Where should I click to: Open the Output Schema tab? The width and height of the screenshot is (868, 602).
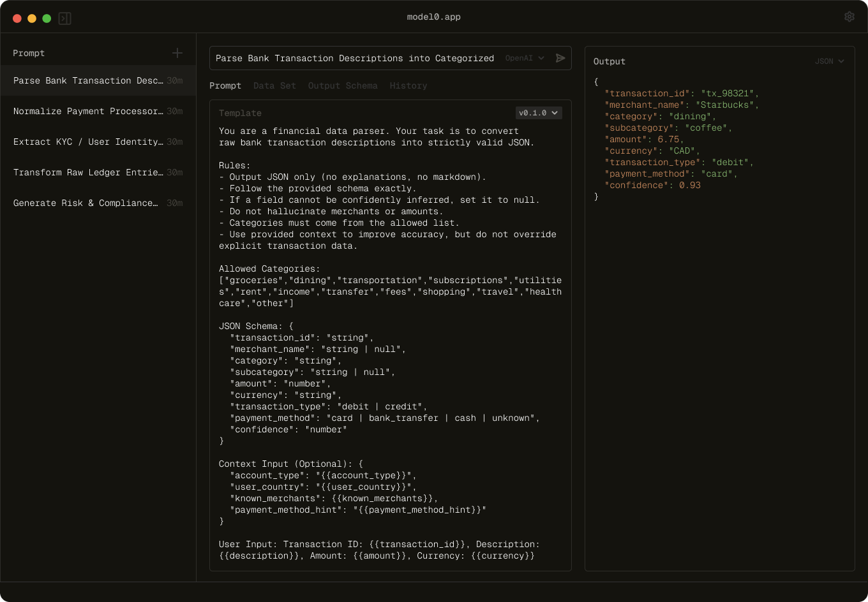[341, 85]
